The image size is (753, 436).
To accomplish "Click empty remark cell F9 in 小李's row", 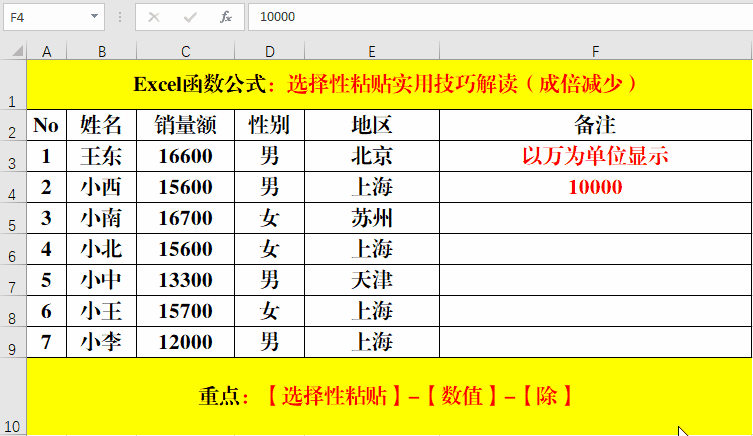I will coord(595,342).
